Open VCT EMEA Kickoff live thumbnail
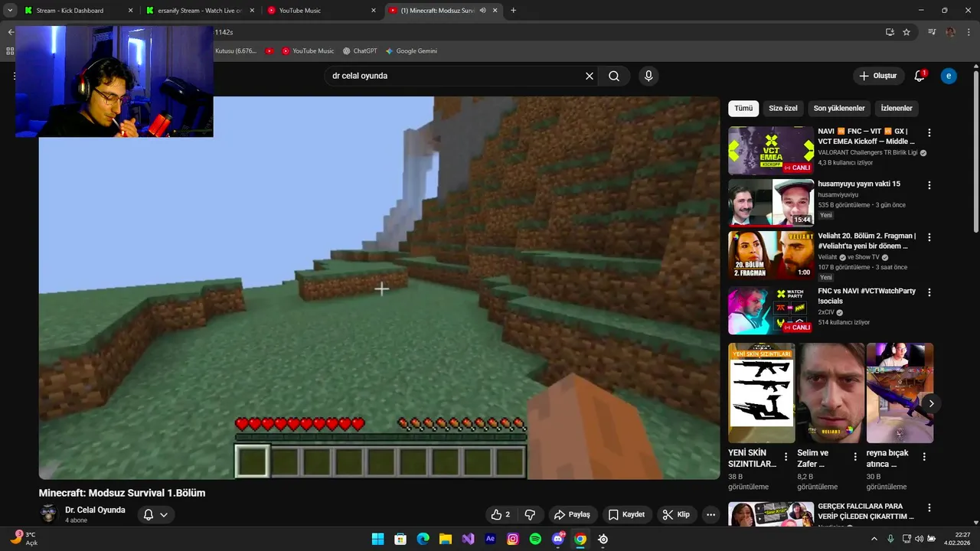 (771, 151)
